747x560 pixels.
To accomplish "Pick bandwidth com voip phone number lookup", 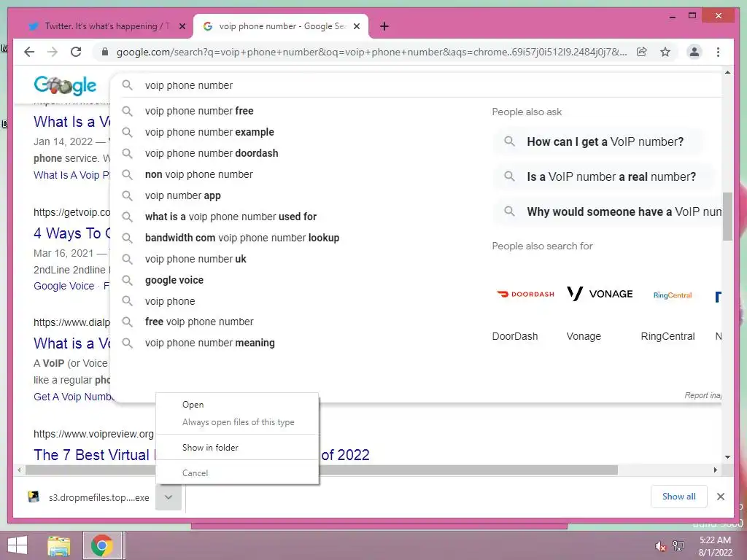I will point(242,238).
